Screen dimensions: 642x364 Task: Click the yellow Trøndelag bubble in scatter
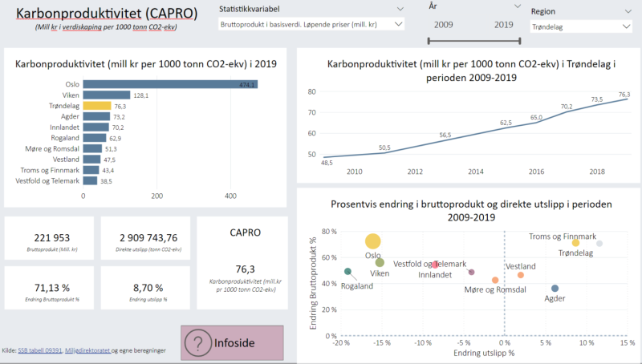tap(575, 243)
